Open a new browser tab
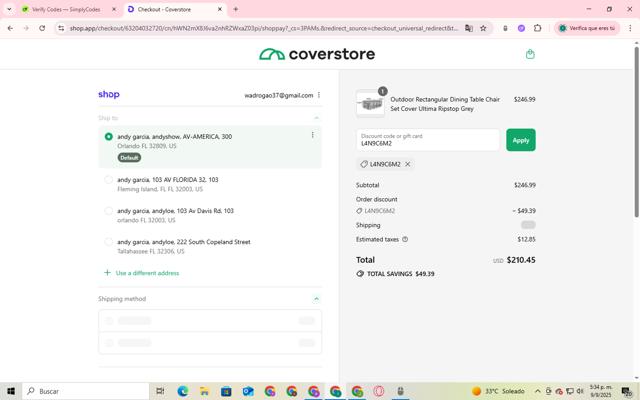 pyautogui.click(x=236, y=9)
